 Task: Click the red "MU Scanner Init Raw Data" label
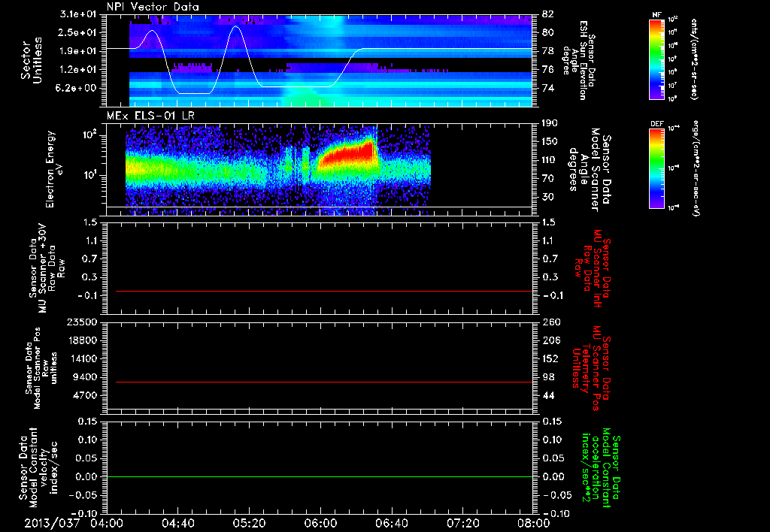(x=593, y=268)
